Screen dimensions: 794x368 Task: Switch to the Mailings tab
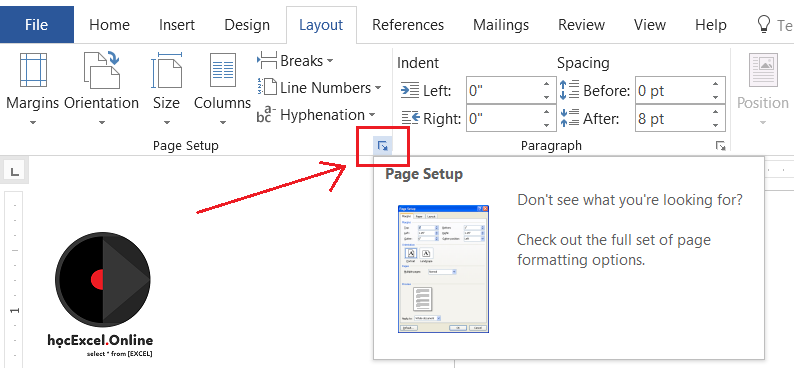click(x=501, y=25)
